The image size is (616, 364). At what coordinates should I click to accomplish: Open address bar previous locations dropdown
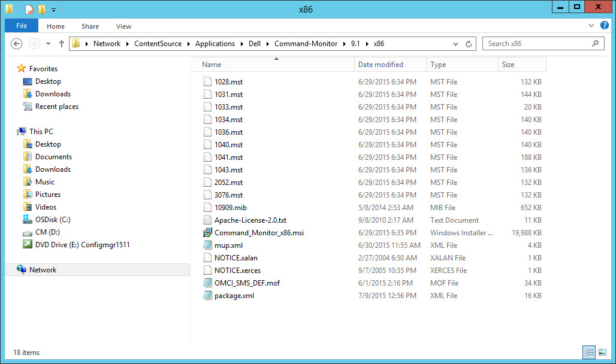456,44
